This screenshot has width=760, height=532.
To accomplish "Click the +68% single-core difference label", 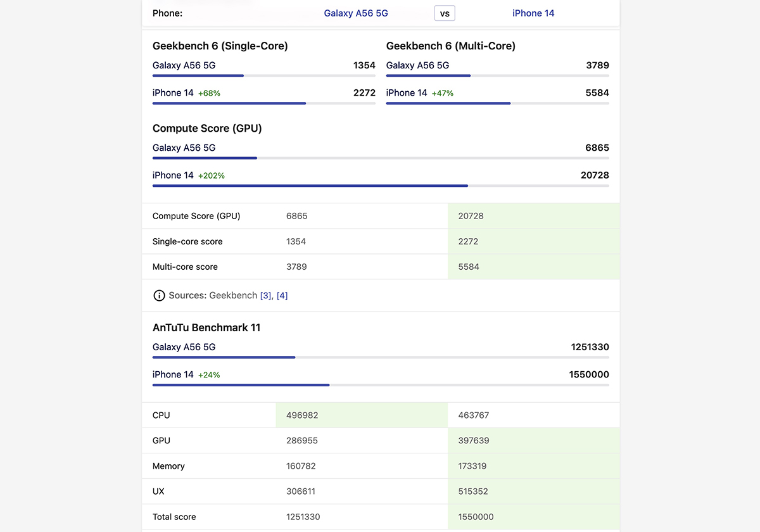I will click(x=209, y=93).
